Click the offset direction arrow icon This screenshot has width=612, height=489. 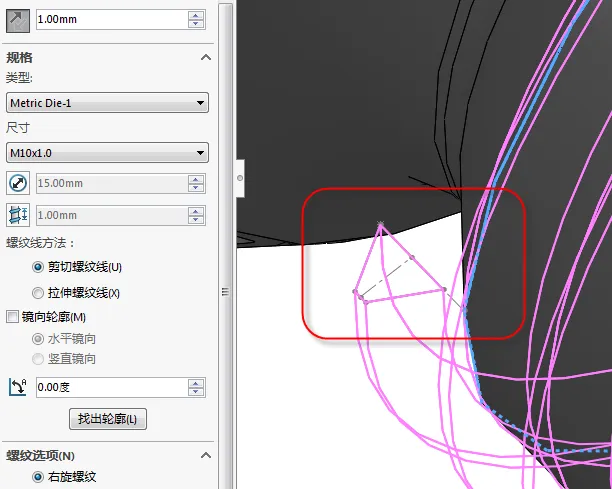point(18,21)
